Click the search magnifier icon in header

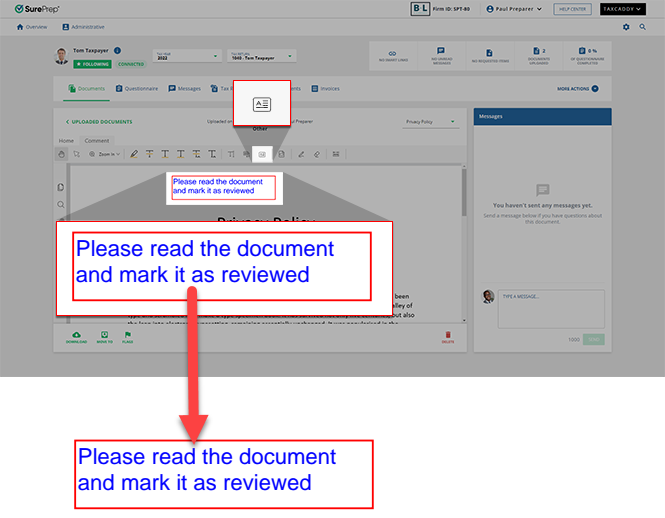[x=643, y=27]
